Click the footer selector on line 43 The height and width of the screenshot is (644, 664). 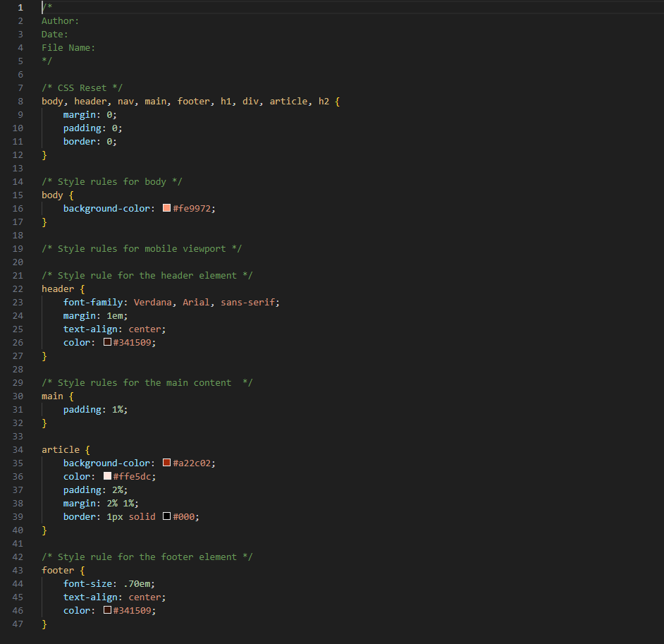point(57,570)
